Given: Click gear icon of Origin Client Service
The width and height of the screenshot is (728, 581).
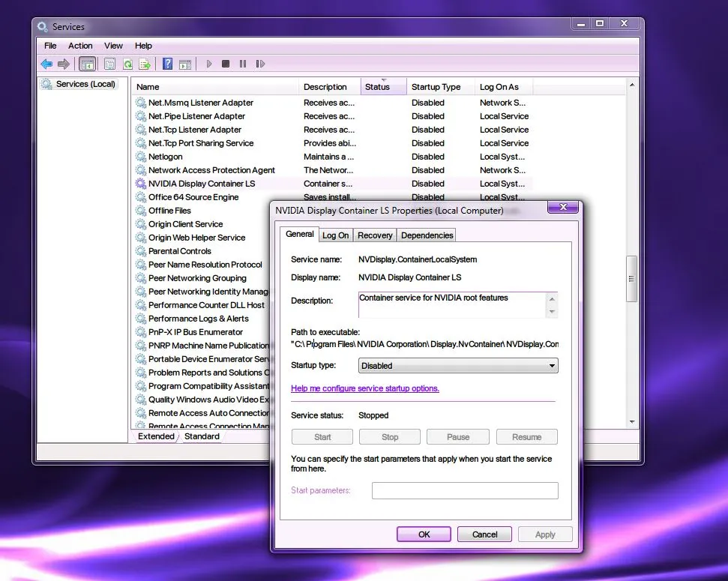Looking at the screenshot, I should [x=141, y=224].
